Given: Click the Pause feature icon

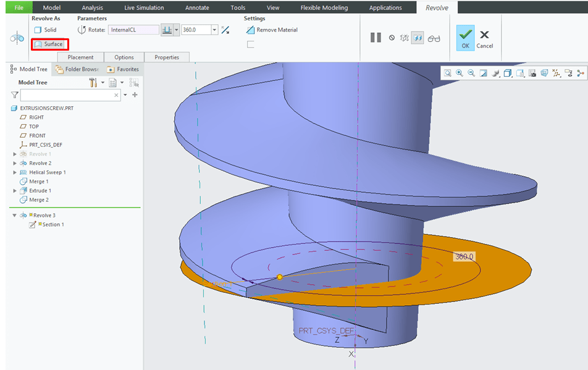Looking at the screenshot, I should click(376, 38).
